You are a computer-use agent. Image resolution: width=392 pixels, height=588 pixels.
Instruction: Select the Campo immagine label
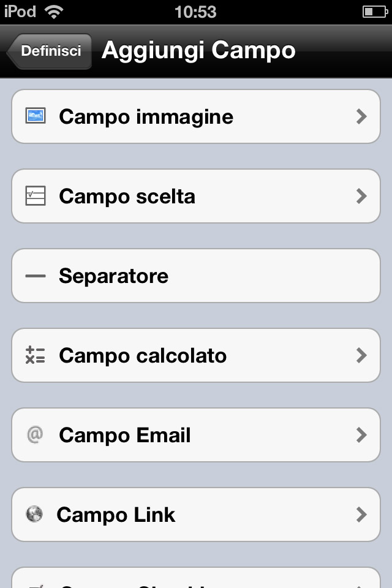pyautogui.click(x=146, y=117)
